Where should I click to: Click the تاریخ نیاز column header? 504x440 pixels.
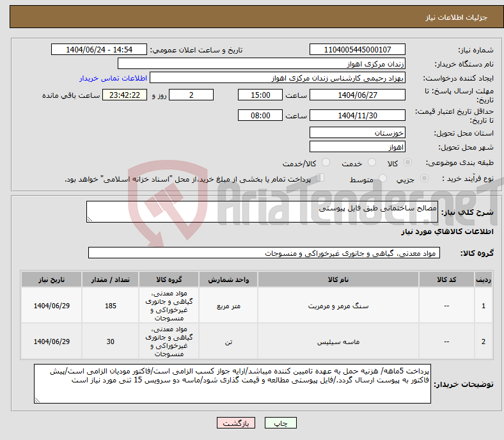pyautogui.click(x=51, y=279)
